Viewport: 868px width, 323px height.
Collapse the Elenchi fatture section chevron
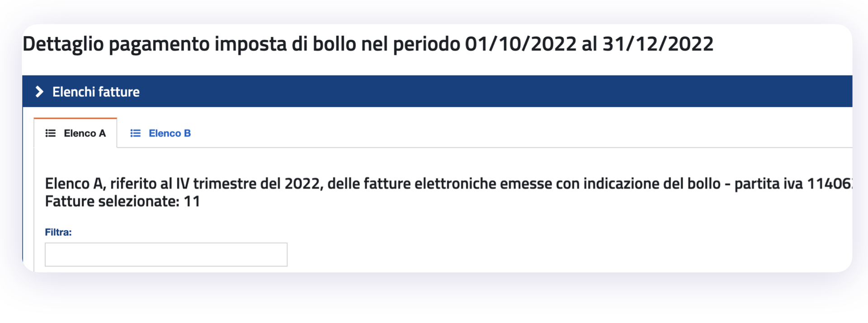coord(39,92)
